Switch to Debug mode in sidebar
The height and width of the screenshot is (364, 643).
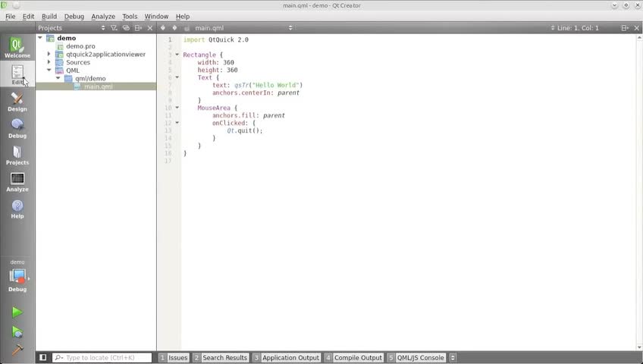click(x=17, y=128)
